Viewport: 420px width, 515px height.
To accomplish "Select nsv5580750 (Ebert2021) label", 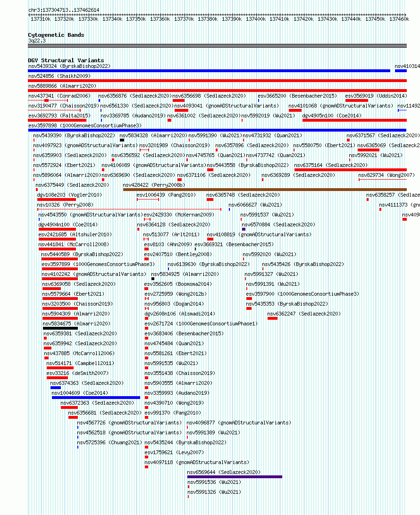I will click(324, 145).
